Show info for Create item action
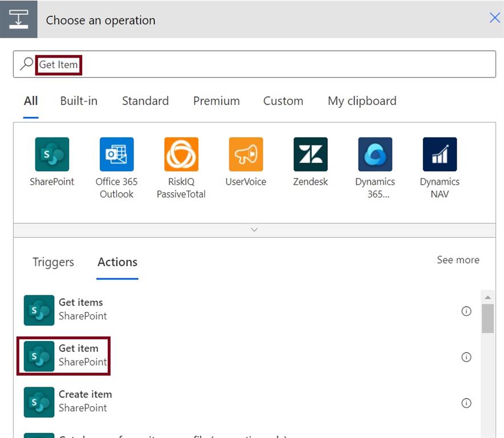This screenshot has width=504, height=438. click(x=466, y=403)
